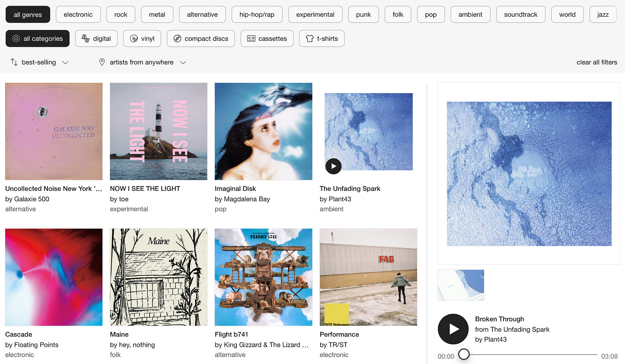
Task: Select the all categories button
Action: click(37, 39)
